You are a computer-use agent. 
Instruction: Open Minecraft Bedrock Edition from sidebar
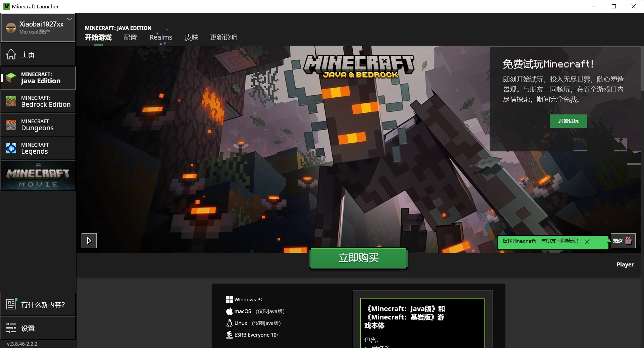pos(38,101)
